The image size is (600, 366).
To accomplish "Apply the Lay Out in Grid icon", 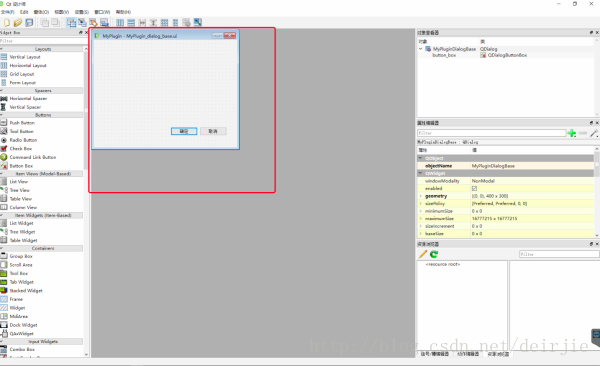I will [165, 23].
